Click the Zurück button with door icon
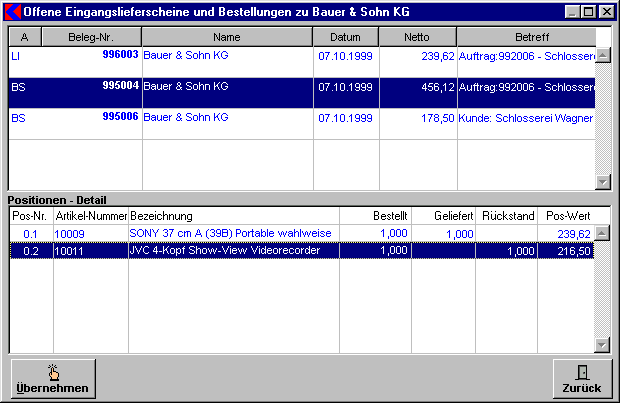This screenshot has width=620, height=403. point(581,378)
